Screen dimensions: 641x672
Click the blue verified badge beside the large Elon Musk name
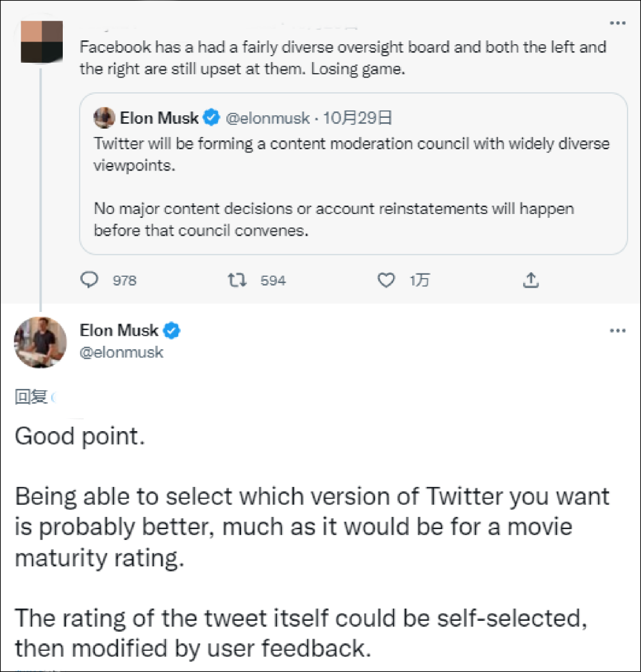click(171, 331)
